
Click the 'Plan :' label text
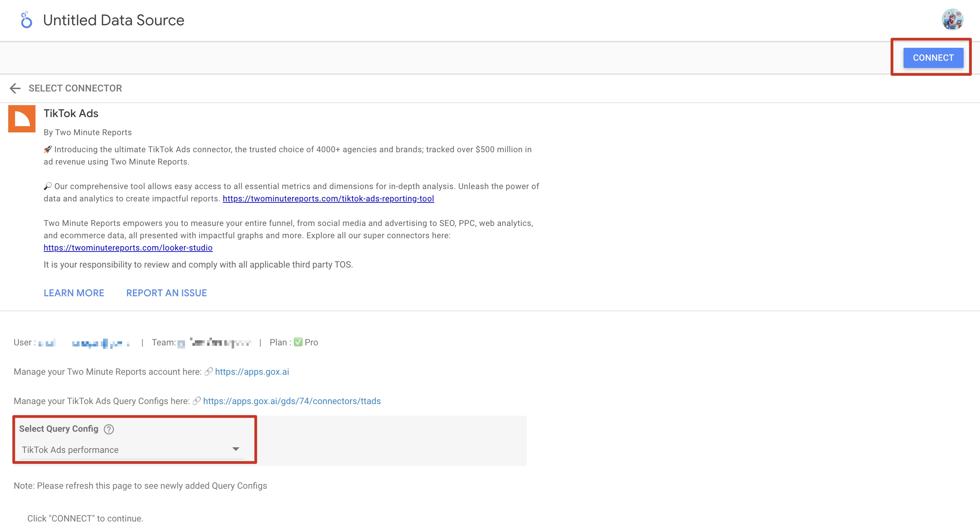click(x=280, y=343)
